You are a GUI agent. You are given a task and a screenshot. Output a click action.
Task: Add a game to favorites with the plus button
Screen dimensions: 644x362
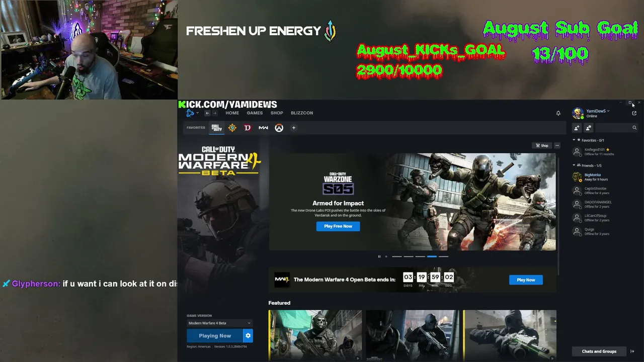(294, 128)
